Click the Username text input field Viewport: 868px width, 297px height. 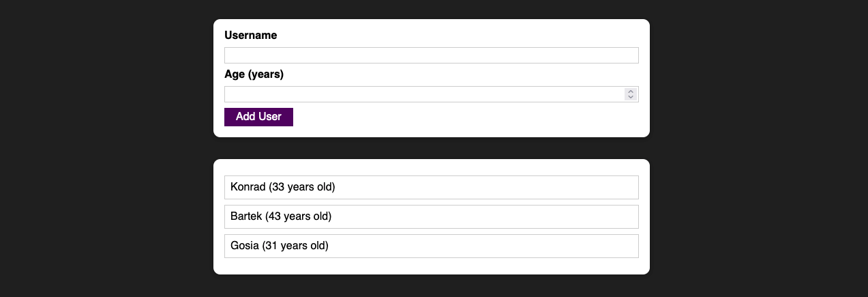(431, 55)
